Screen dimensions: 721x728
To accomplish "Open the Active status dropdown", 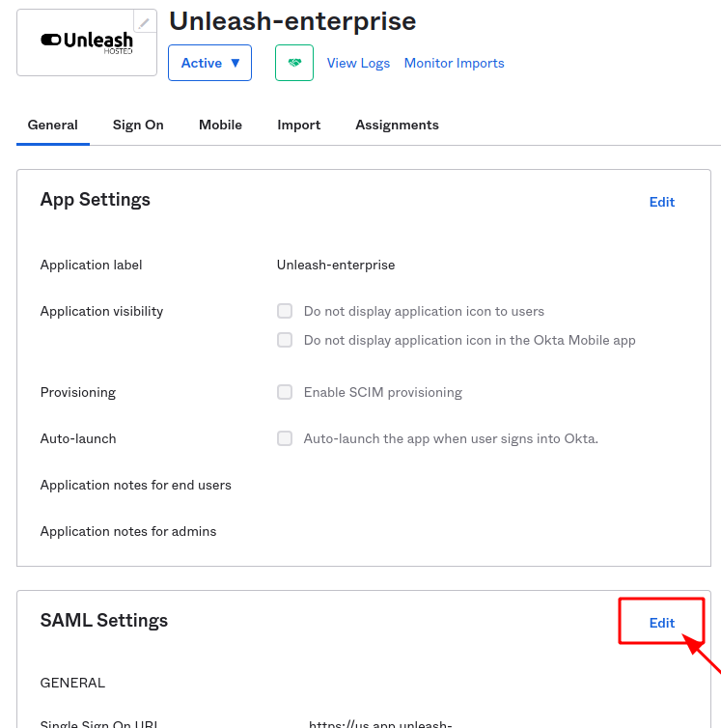I will pyautogui.click(x=209, y=63).
